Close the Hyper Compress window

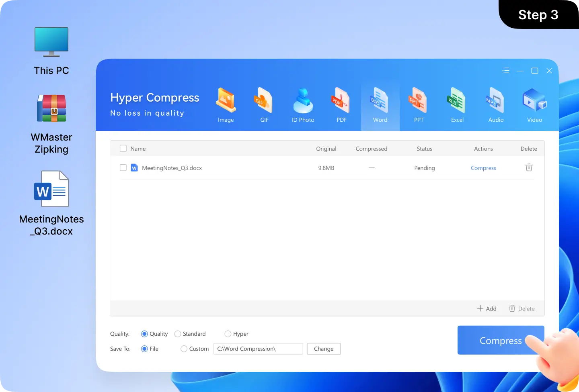point(549,71)
